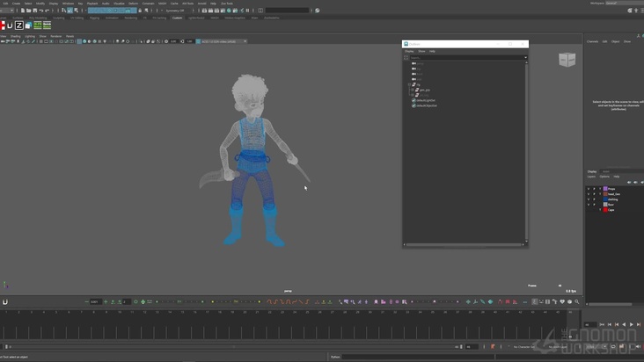Click the Outliner window title icon
Image resolution: width=644 pixels, height=362 pixels.
tap(406, 44)
